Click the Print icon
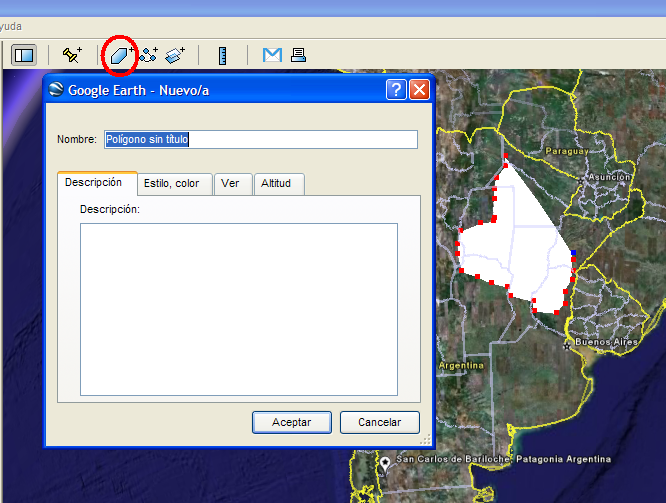This screenshot has width=666, height=503. tap(299, 55)
